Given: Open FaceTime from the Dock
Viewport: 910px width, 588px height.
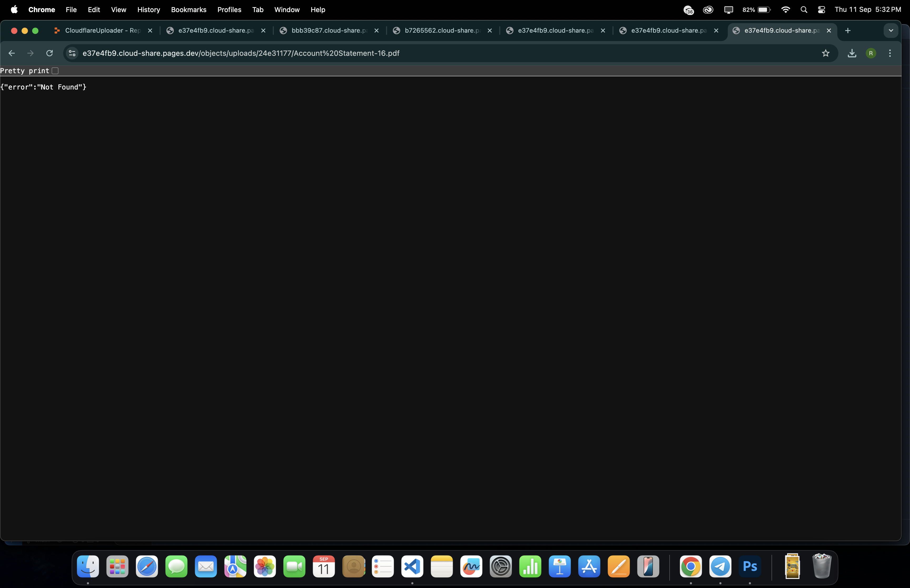Looking at the screenshot, I should (x=294, y=566).
